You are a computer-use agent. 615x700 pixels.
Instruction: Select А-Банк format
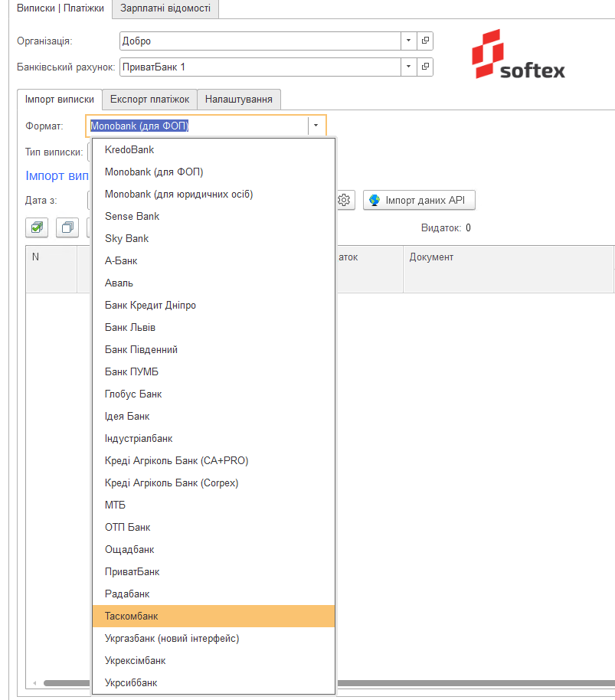214,261
